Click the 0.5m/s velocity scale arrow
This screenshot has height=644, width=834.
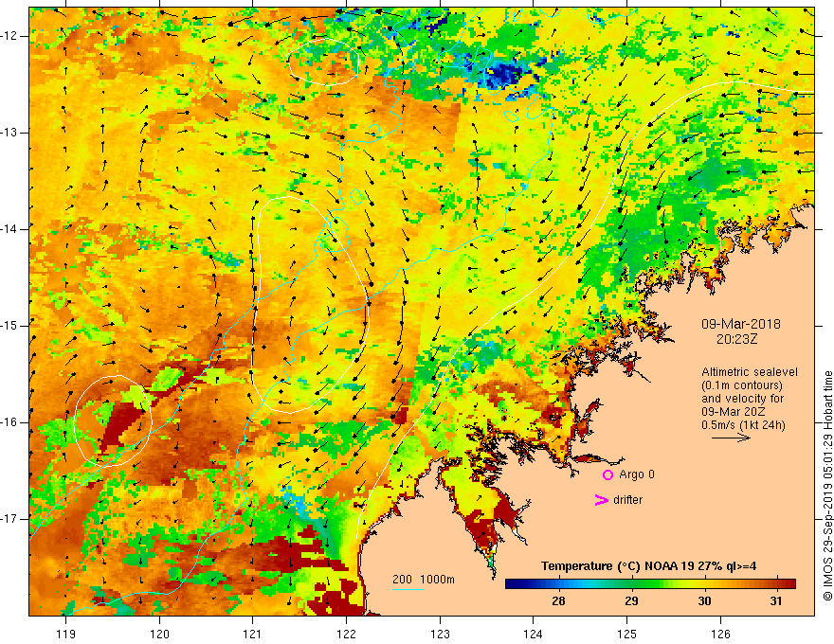(x=731, y=438)
